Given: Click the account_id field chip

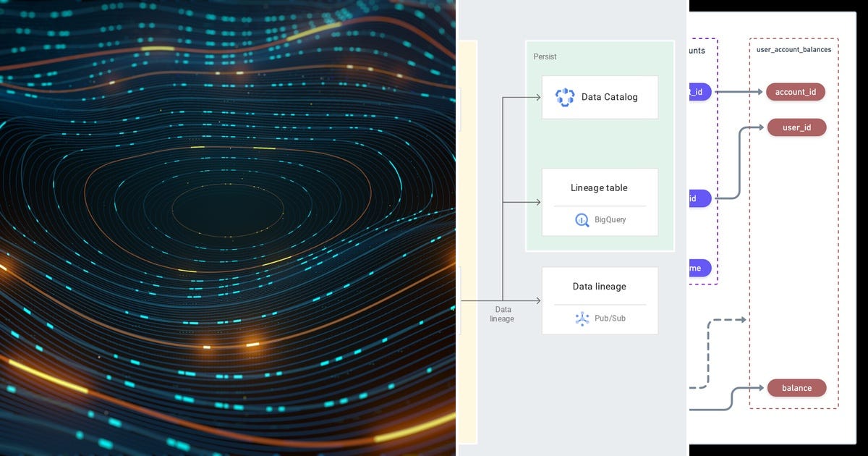Looking at the screenshot, I should pos(796,92).
